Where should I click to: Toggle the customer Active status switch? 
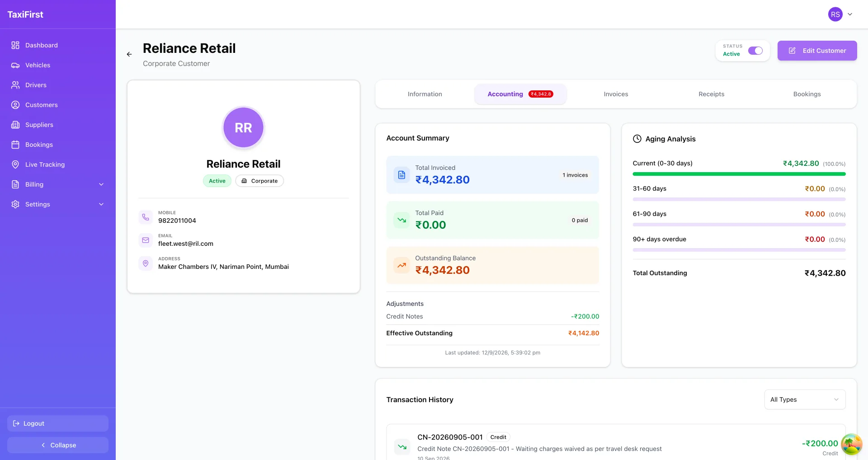click(x=755, y=51)
